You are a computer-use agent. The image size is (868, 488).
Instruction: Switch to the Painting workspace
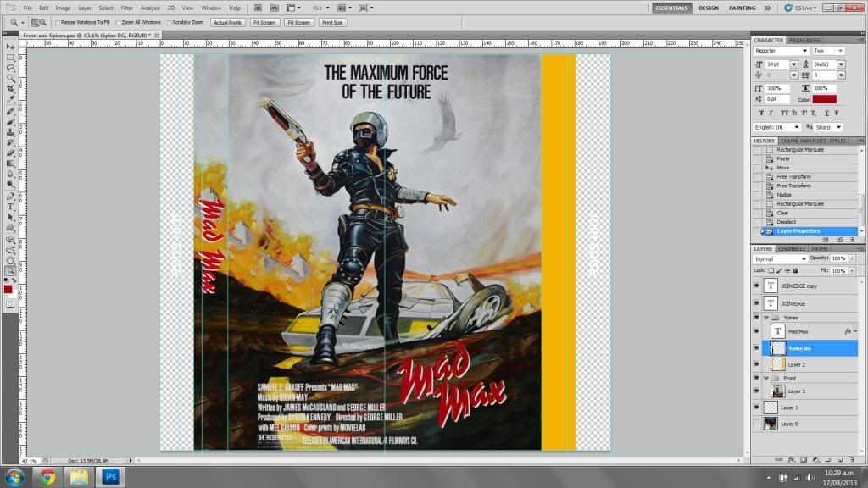click(x=742, y=8)
